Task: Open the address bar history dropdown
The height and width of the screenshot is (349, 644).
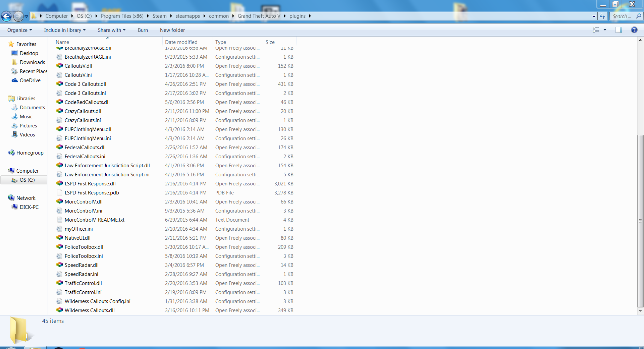Action: (594, 16)
